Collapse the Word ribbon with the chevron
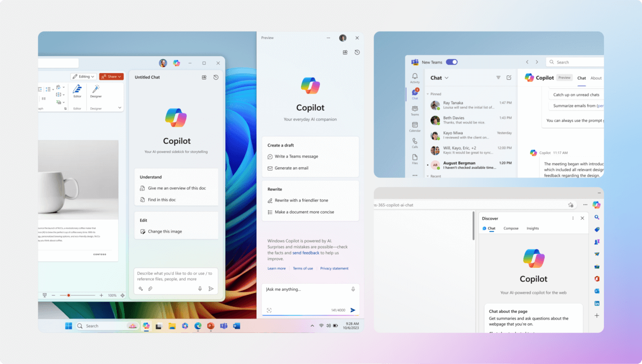 pyautogui.click(x=120, y=107)
